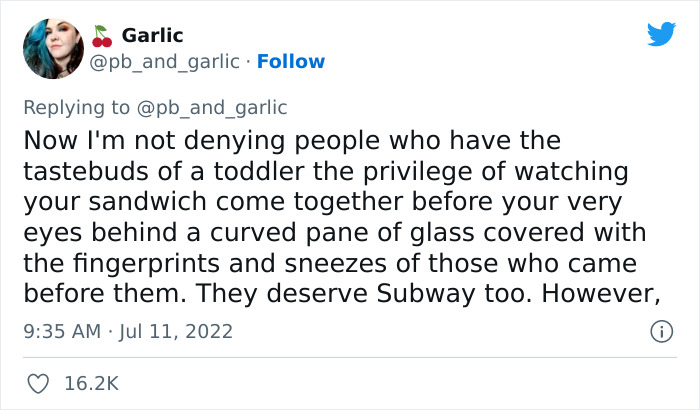The height and width of the screenshot is (410, 700).
Task: Open the @pb_and_garlic mention after "Replying to"
Action: 225,108
